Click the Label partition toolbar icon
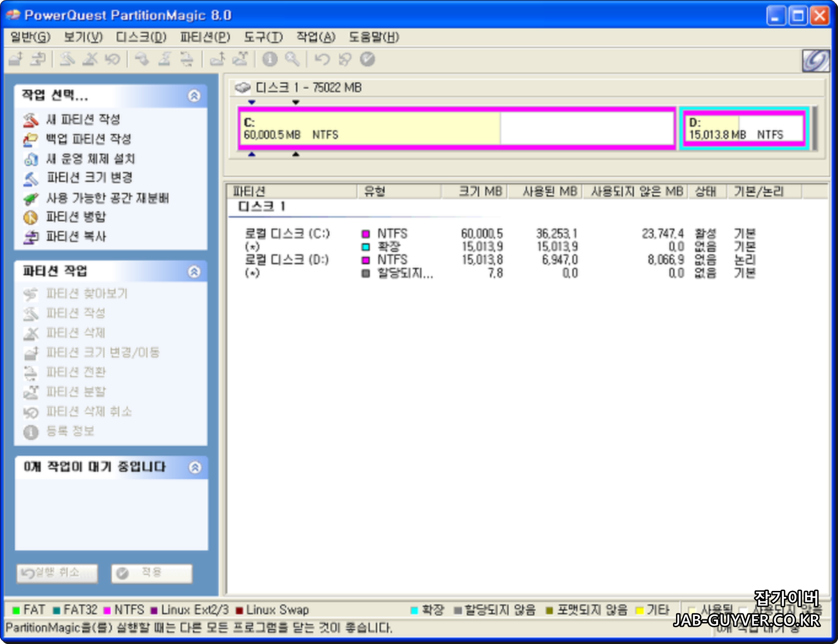This screenshot has height=644, width=838. [x=142, y=59]
